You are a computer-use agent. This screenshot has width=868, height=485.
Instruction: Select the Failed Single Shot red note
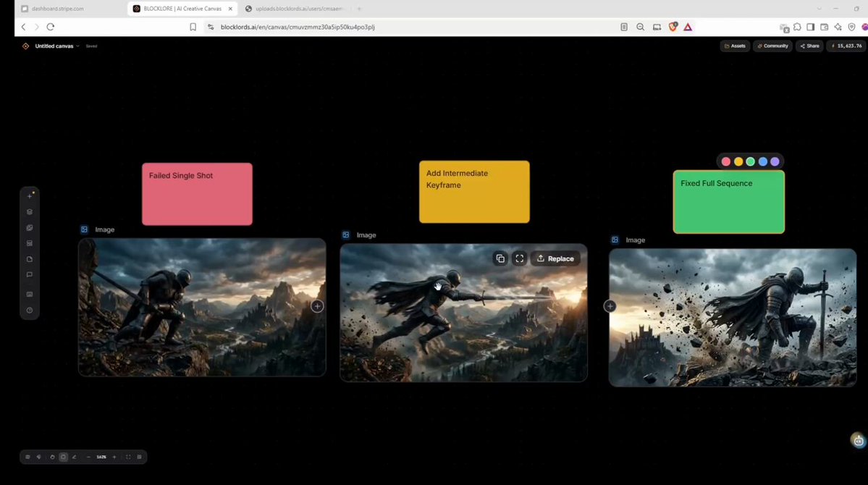coord(197,194)
